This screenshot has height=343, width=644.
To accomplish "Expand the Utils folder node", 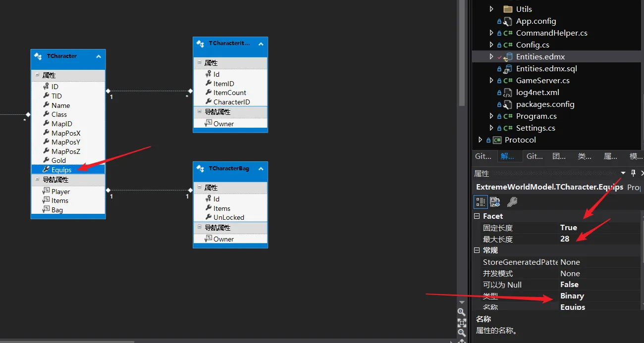I will point(491,9).
